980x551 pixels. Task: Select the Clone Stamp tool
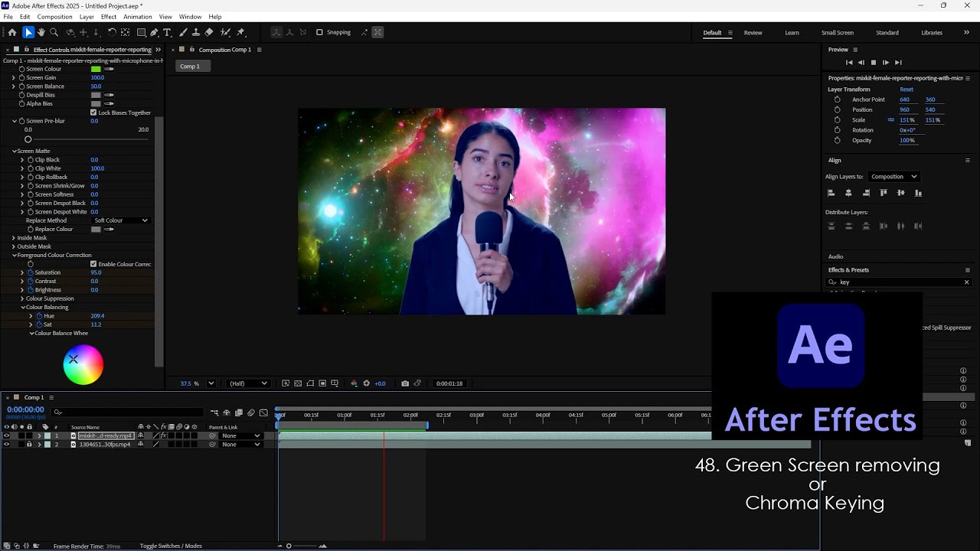tap(196, 32)
